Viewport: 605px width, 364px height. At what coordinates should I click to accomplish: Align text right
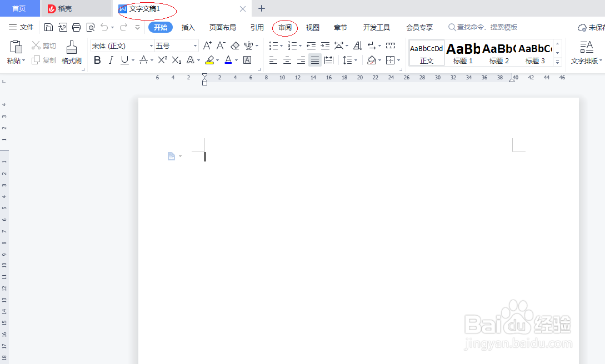301,60
